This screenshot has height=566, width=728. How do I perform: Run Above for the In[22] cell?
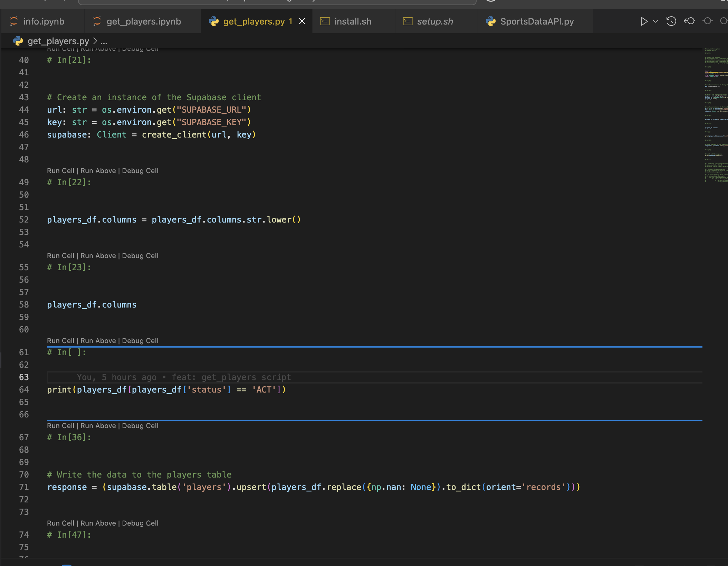(98, 171)
